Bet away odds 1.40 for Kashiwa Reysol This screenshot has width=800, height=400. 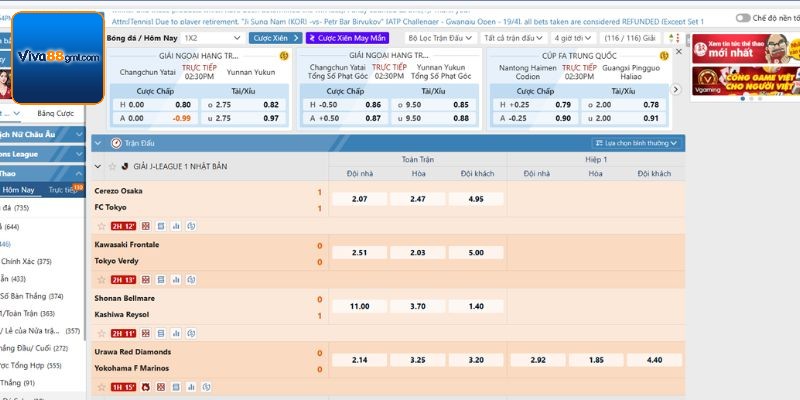tap(476, 306)
